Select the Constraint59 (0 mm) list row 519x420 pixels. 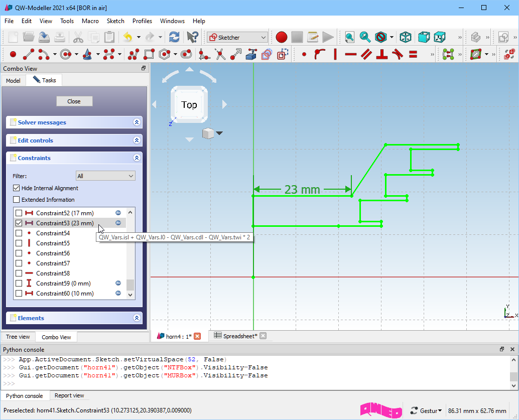pos(70,284)
